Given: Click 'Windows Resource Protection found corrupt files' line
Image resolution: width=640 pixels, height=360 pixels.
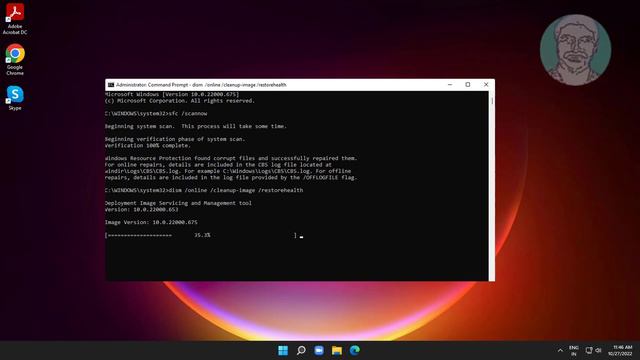Looking at the screenshot, I should (231, 158).
